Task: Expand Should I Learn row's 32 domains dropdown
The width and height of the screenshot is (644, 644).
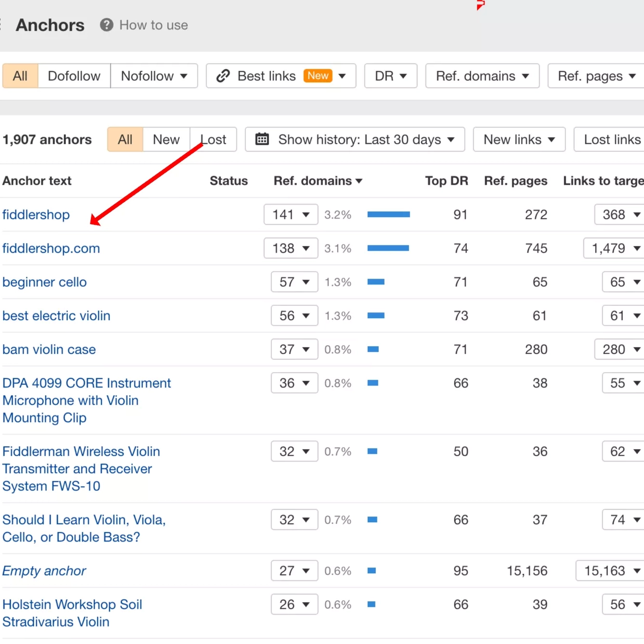Action: point(295,520)
